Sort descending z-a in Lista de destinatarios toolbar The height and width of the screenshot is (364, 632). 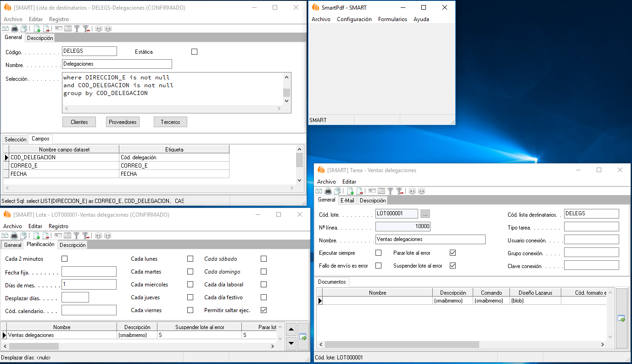pyautogui.click(x=108, y=28)
